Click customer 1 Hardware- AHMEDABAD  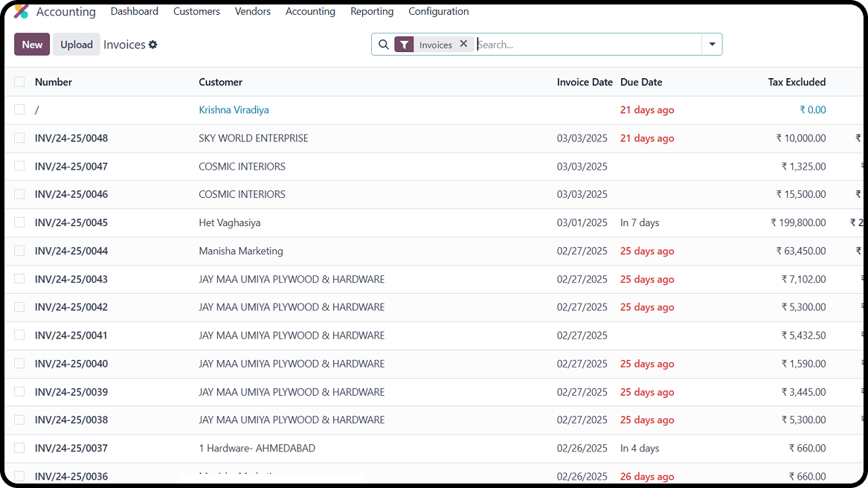point(257,448)
